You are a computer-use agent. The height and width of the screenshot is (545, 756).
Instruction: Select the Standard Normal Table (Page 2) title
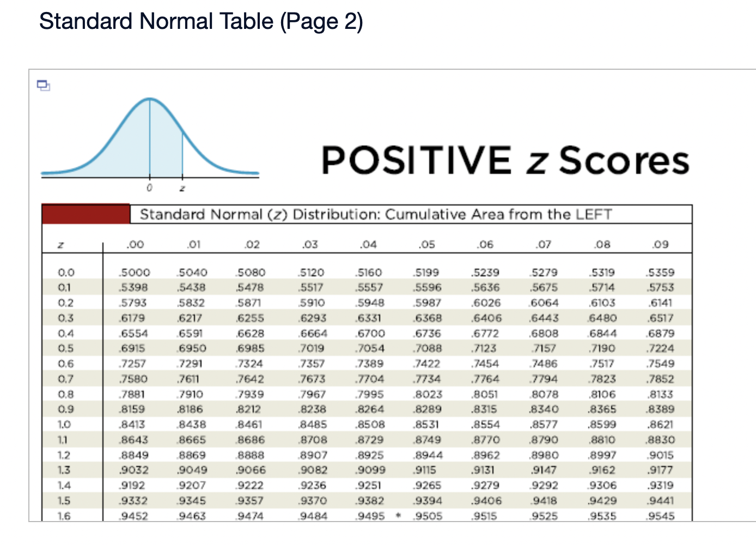tap(202, 22)
